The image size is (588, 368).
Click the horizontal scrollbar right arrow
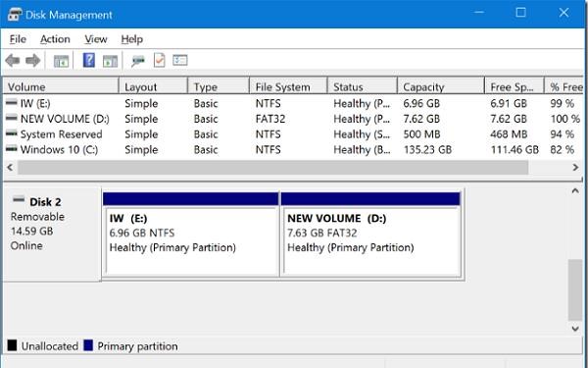tap(575, 167)
